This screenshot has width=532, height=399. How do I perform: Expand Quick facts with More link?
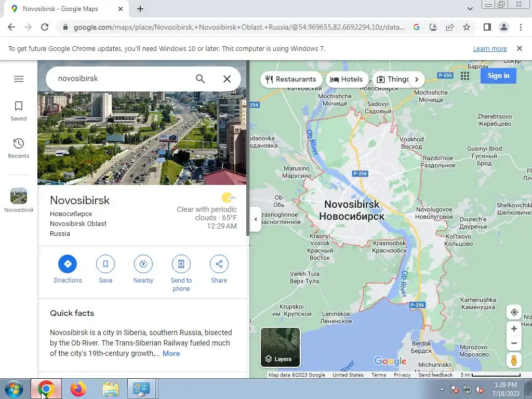(x=171, y=353)
